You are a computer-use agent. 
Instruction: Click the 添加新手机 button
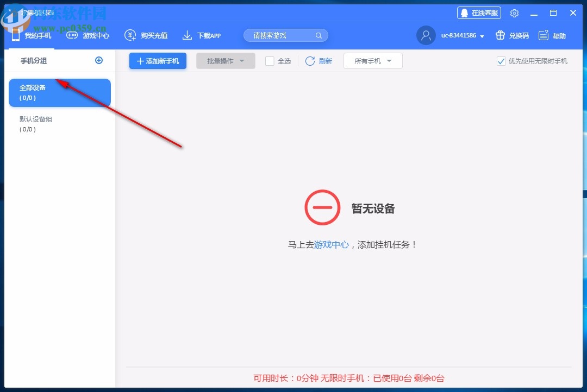[158, 61]
